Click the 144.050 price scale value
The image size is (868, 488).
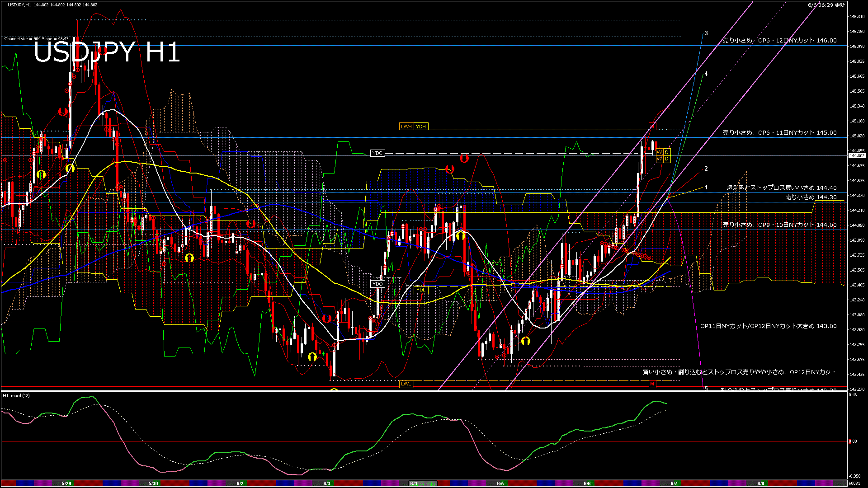857,225
